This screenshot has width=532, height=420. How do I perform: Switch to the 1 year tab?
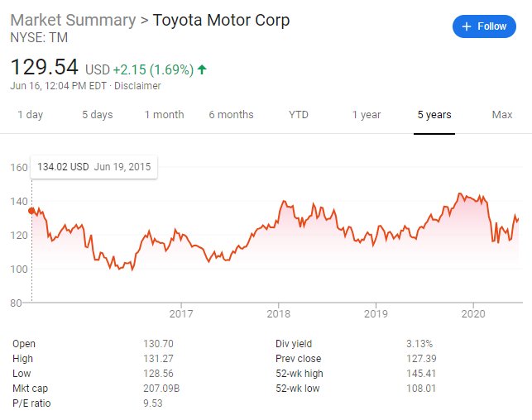pyautogui.click(x=367, y=115)
